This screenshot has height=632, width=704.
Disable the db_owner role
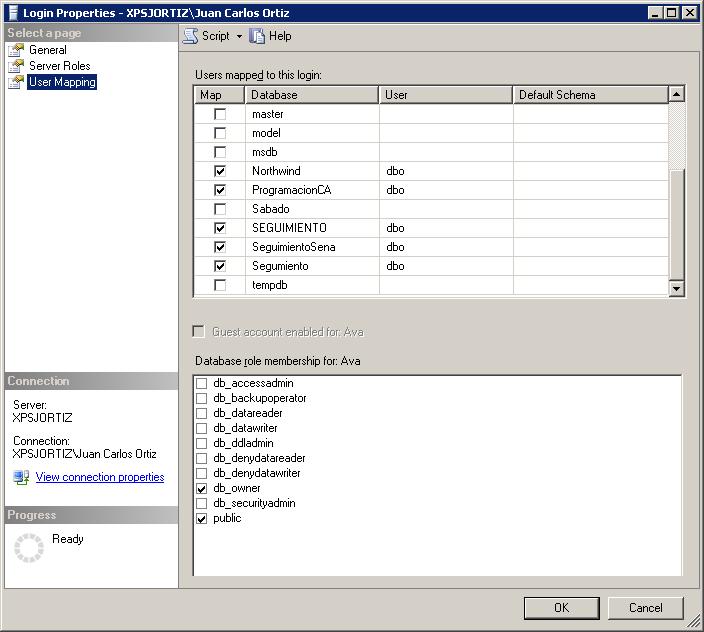point(202,488)
